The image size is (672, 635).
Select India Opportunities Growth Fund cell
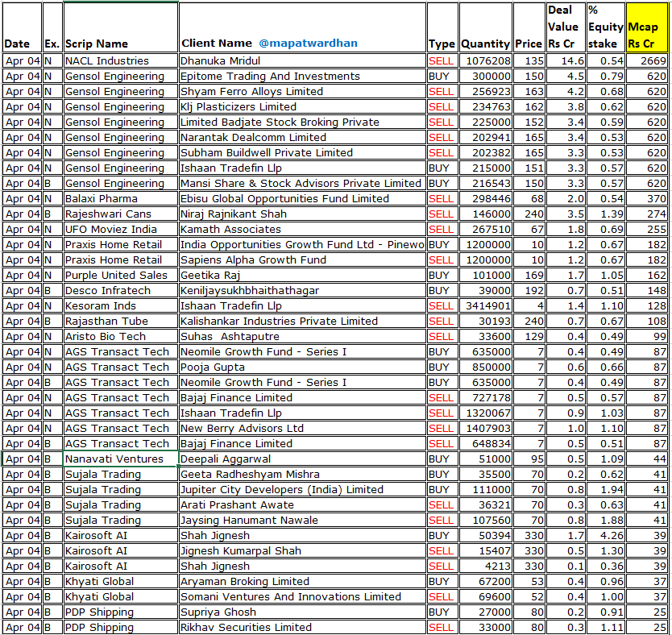(302, 245)
